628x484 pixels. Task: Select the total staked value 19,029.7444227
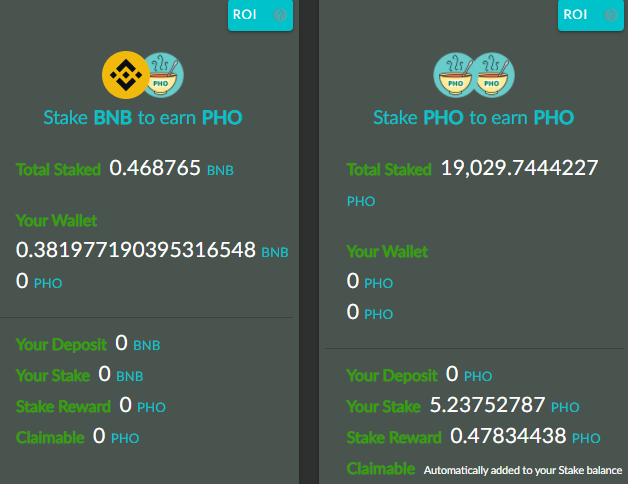coord(519,168)
